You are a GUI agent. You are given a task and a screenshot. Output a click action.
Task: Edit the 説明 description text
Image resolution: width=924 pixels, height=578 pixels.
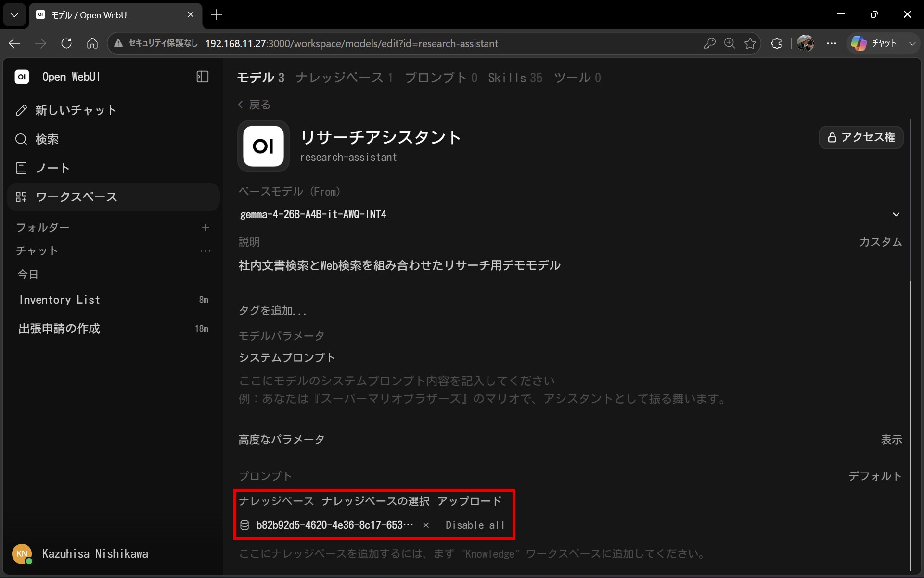point(570,265)
